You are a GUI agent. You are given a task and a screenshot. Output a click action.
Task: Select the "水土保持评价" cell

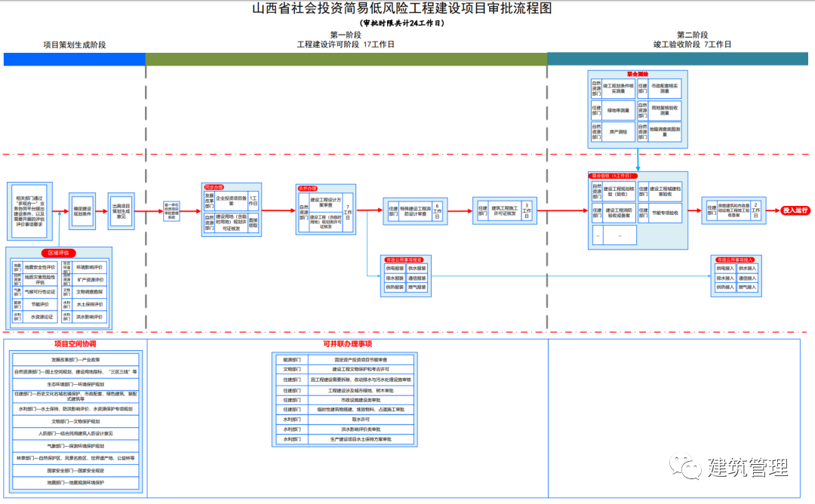tap(89, 305)
